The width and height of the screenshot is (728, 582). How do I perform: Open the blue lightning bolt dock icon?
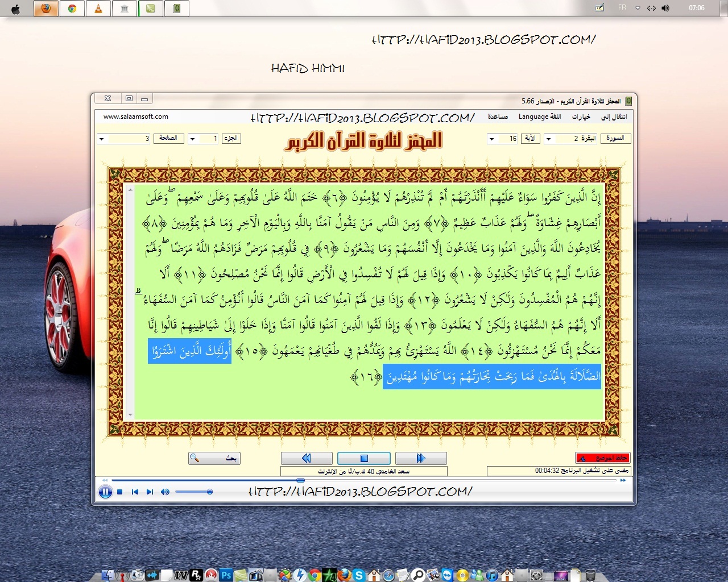pyautogui.click(x=300, y=575)
